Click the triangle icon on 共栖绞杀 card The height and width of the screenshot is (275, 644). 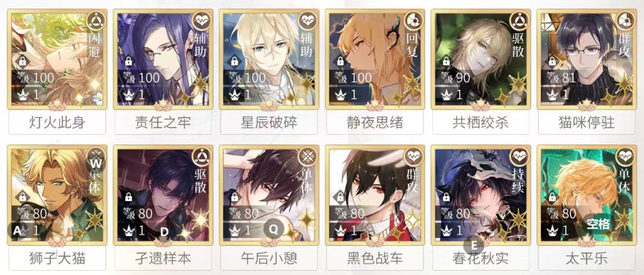tap(519, 20)
